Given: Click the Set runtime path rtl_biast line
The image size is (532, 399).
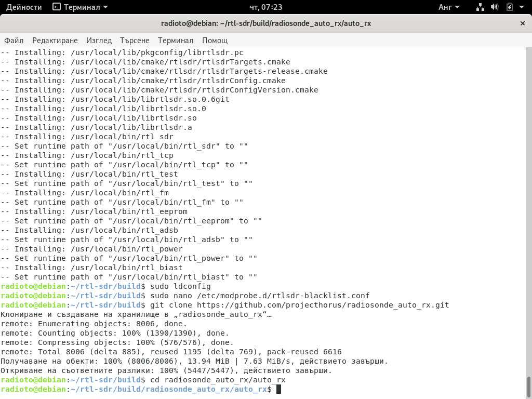Looking at the screenshot, I should point(129,277).
